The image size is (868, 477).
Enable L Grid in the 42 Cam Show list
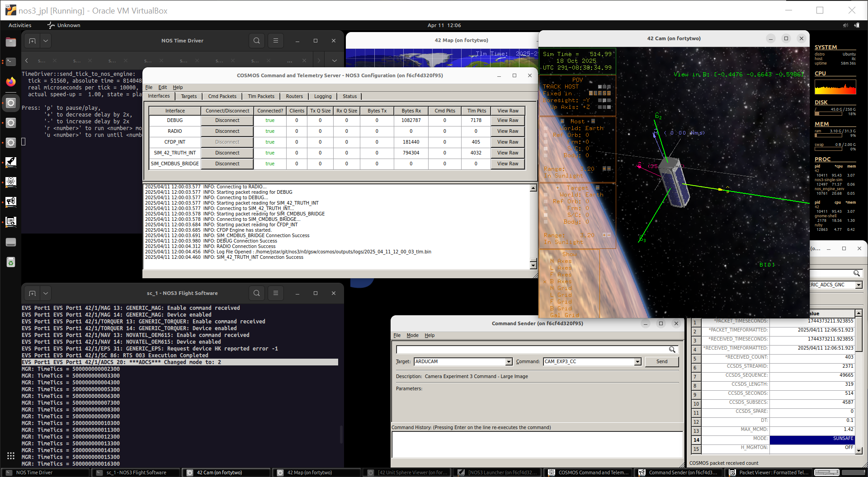(x=561, y=295)
